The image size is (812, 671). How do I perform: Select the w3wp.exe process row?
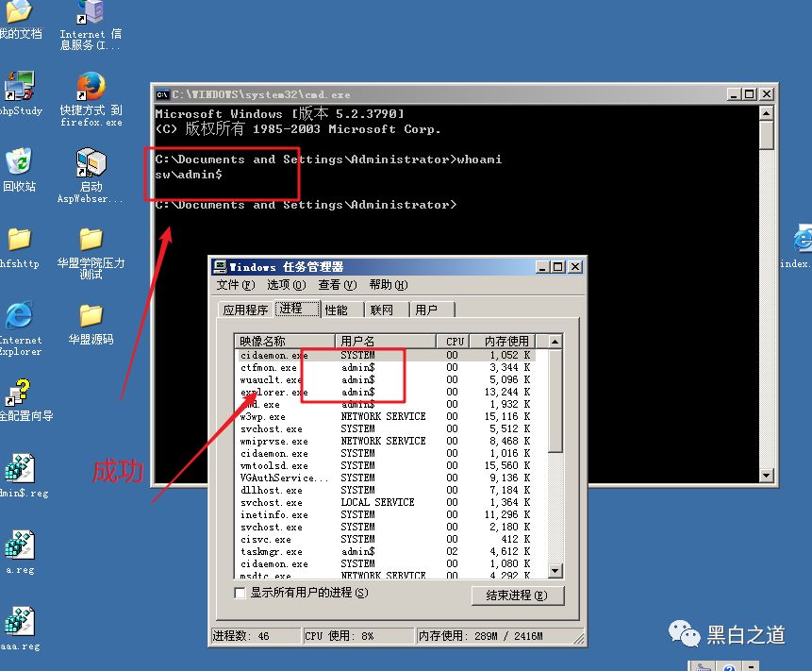pyautogui.click(x=386, y=416)
